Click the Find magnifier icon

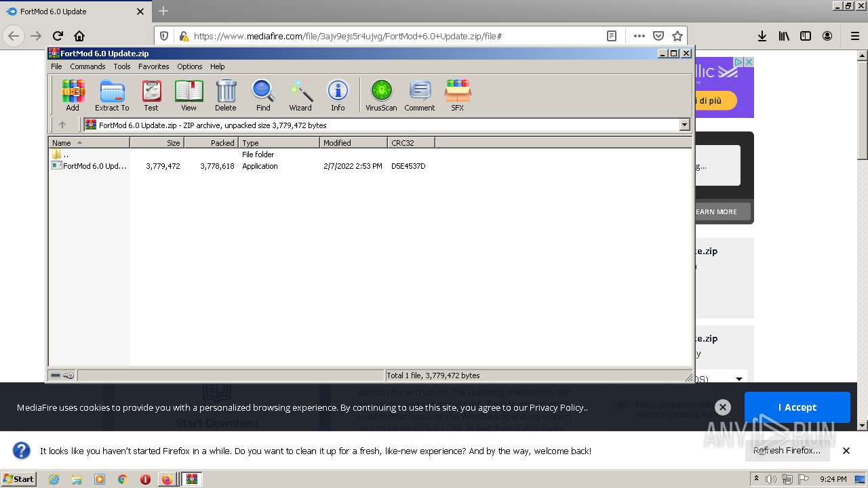263,95
